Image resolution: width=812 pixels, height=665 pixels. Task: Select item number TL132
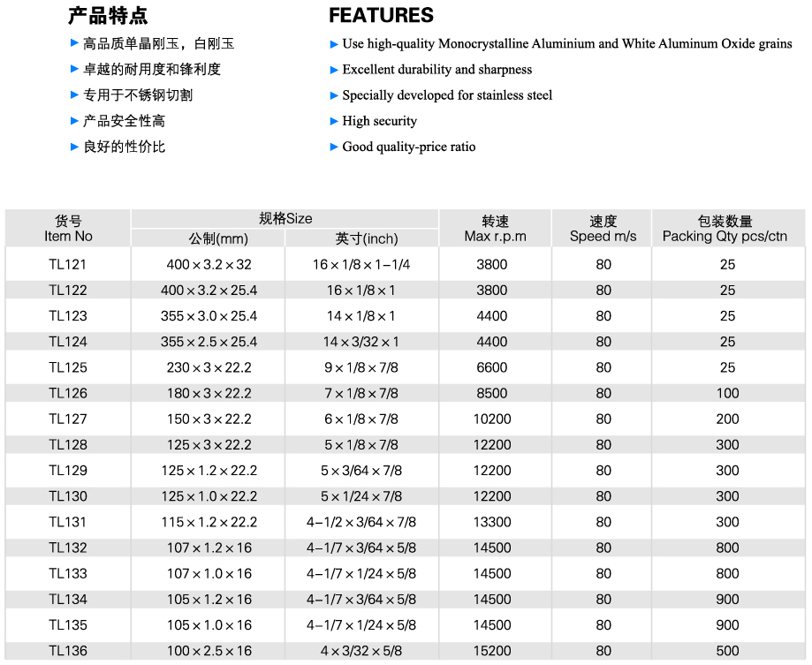[x=68, y=548]
